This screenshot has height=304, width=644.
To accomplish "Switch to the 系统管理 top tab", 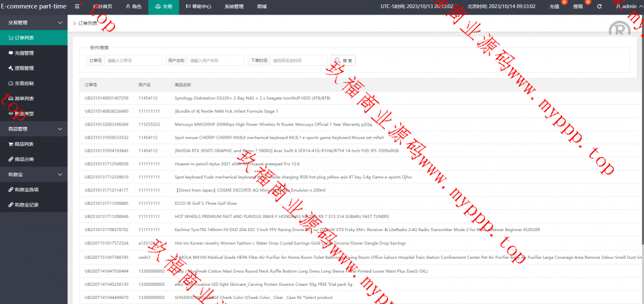I will tap(234, 6).
